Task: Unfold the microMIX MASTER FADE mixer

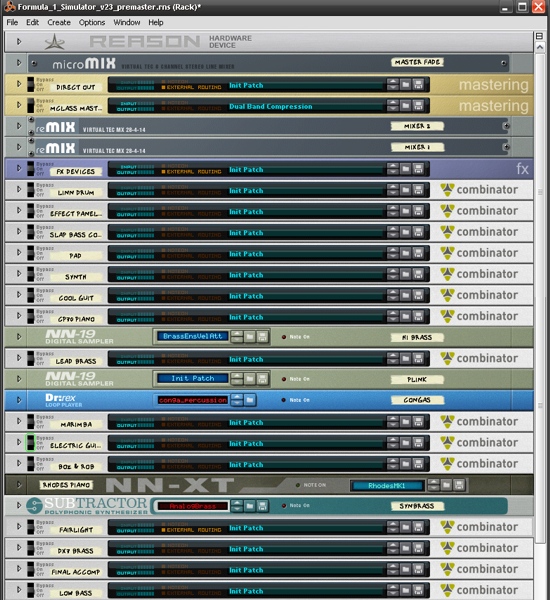Action: pos(19,62)
